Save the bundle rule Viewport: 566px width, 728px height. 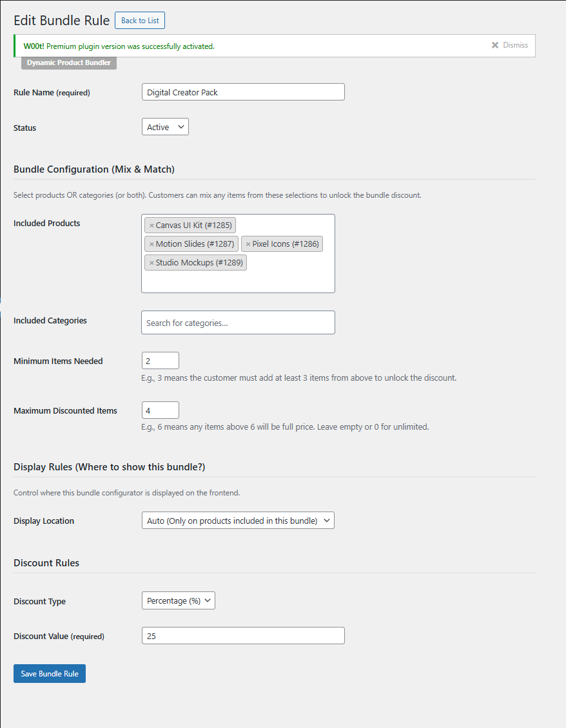49,674
